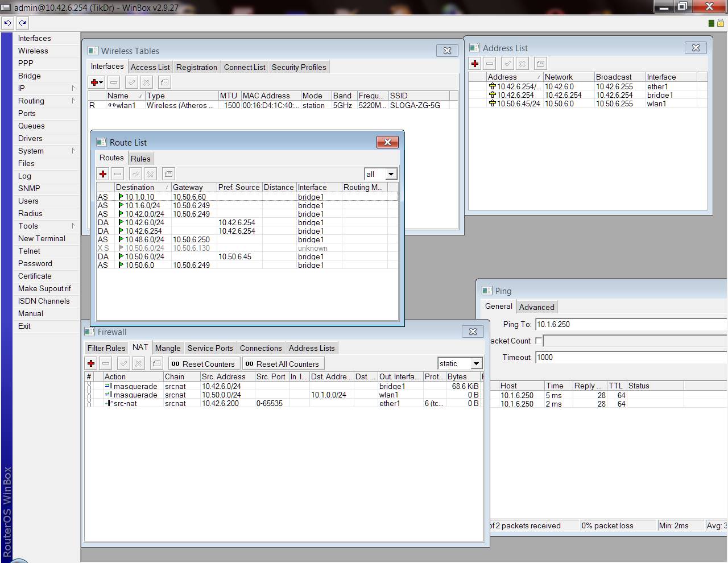Viewport: 728px width, 563px height.
Task: Expand the IP submenu in sidebar
Action: (46, 88)
